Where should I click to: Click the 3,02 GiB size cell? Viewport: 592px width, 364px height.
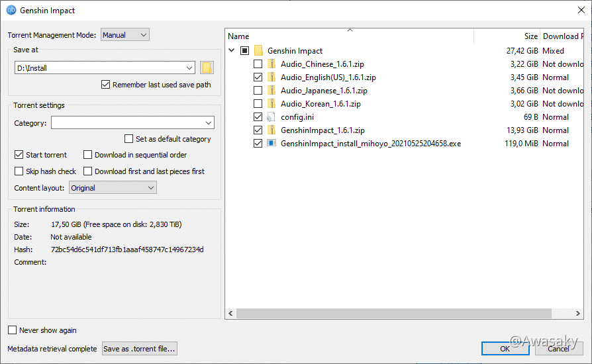point(524,104)
